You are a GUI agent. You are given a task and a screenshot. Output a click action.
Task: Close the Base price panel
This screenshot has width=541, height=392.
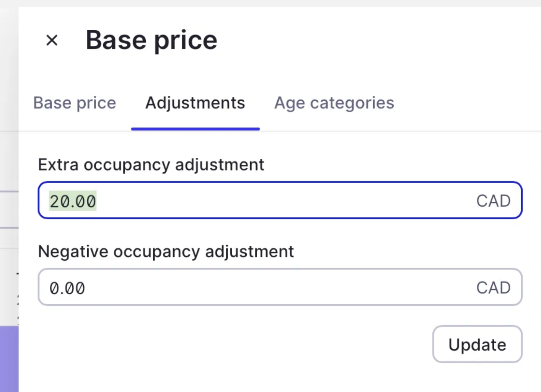coord(52,40)
